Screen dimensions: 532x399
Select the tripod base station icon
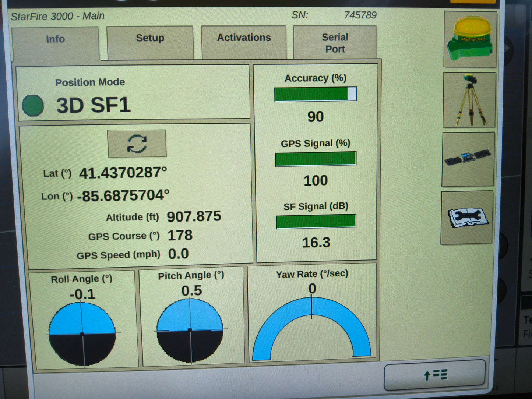[469, 100]
